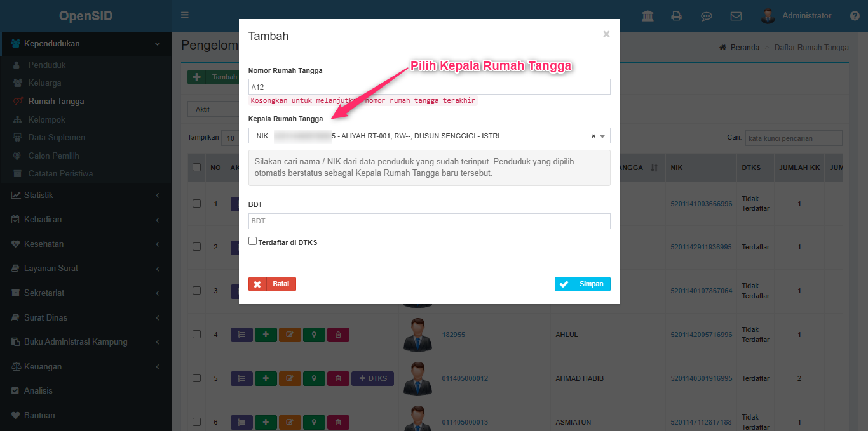Click the Nomor Rumah Tangga input field
Viewport: 868px width, 431px height.
pos(429,87)
